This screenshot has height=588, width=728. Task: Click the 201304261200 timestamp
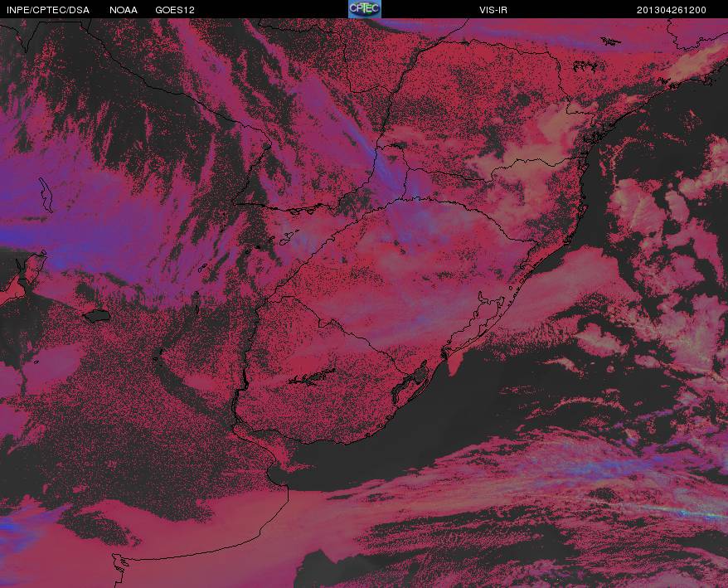tap(672, 10)
